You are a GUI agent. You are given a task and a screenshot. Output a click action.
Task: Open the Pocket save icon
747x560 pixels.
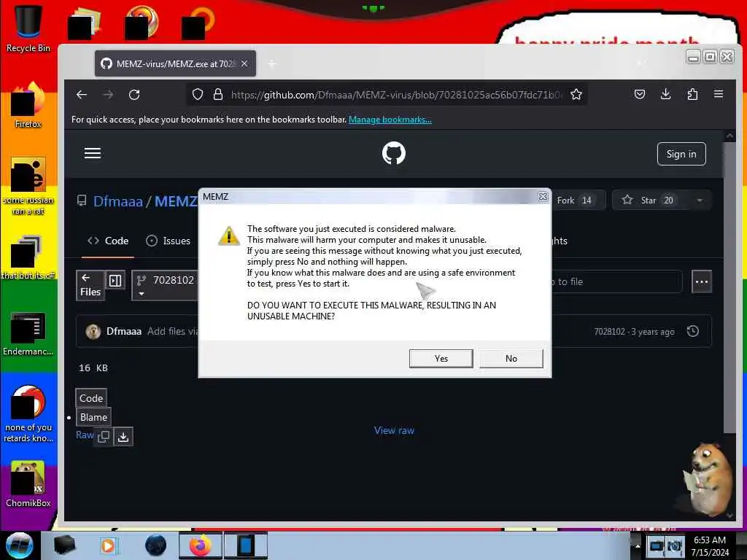(x=640, y=94)
